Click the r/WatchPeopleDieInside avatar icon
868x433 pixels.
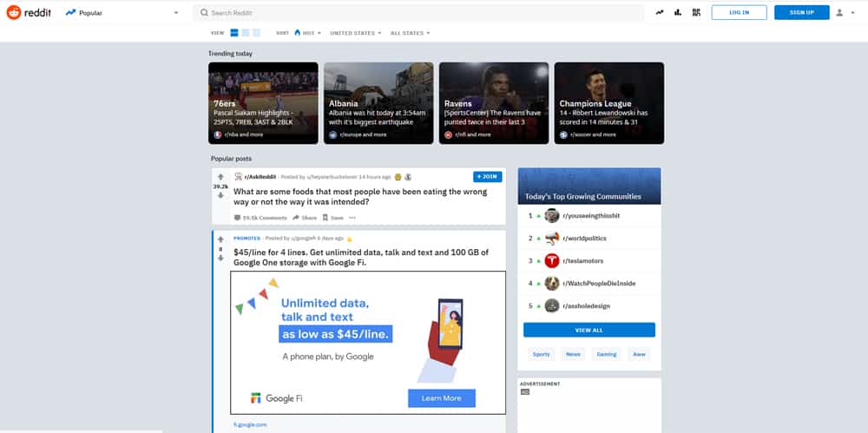pos(552,283)
